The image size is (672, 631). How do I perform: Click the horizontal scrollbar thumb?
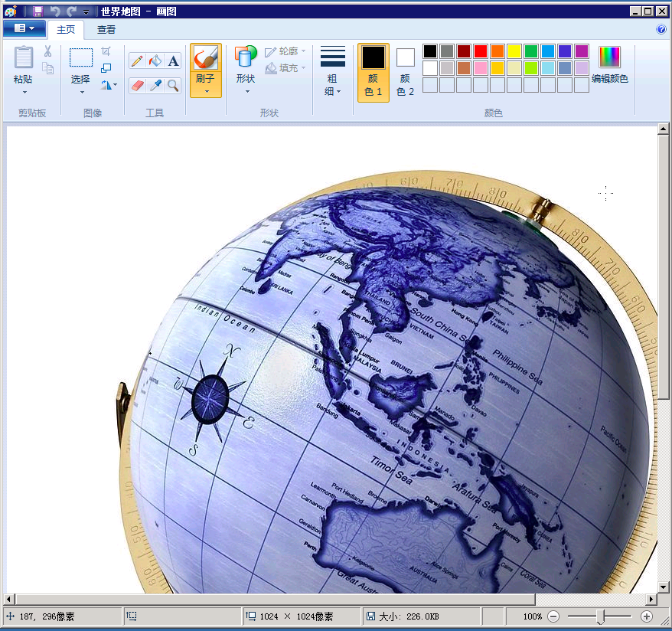click(275, 599)
